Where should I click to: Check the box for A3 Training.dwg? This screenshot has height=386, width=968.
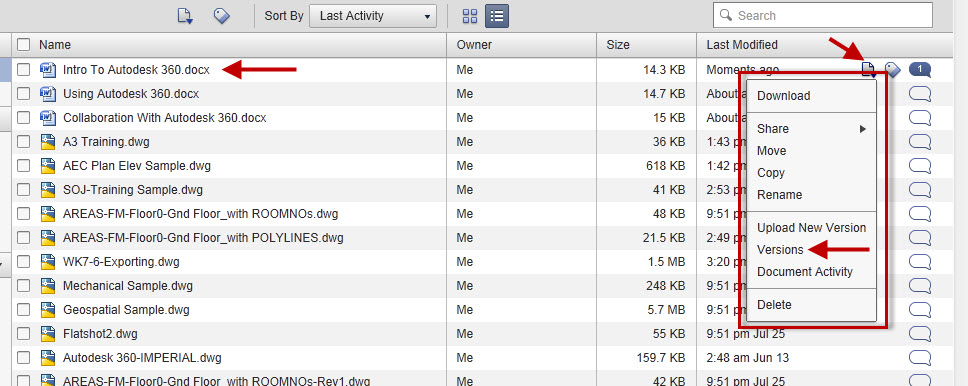(23, 142)
